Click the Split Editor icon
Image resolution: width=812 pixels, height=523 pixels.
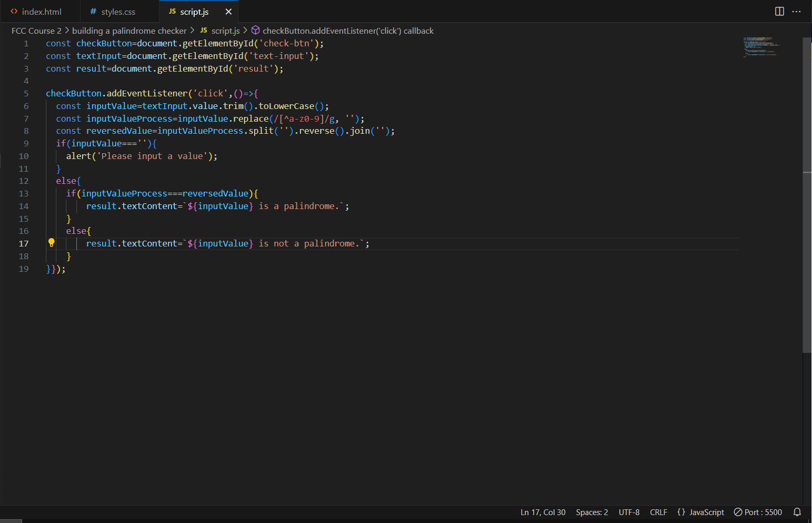tap(779, 12)
